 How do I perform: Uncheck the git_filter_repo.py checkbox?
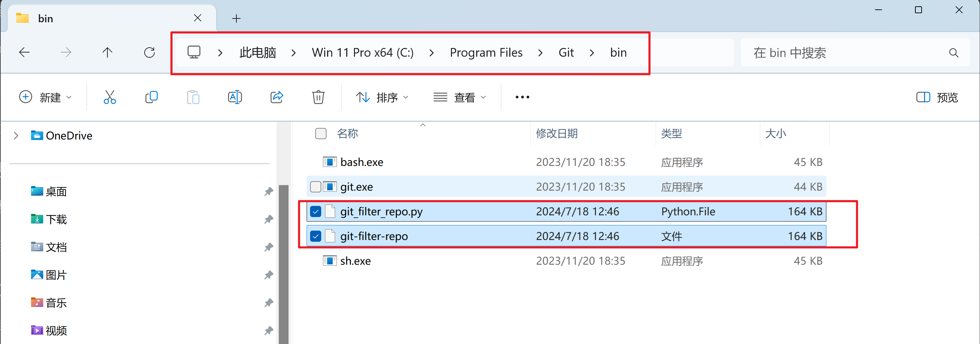click(x=315, y=211)
